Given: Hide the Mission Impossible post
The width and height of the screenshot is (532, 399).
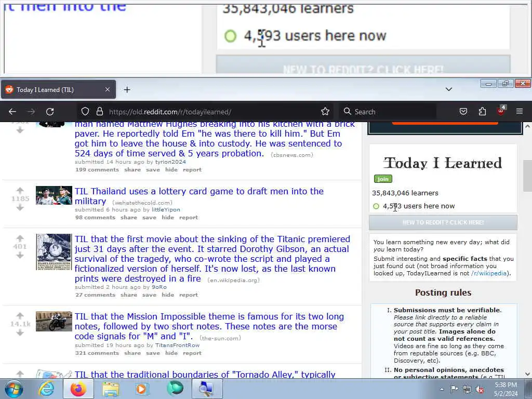Looking at the screenshot, I should (171, 353).
